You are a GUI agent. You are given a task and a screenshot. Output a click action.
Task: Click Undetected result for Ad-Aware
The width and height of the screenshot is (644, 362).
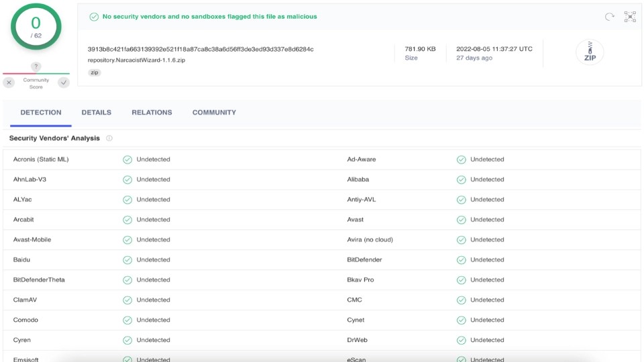[x=487, y=160]
